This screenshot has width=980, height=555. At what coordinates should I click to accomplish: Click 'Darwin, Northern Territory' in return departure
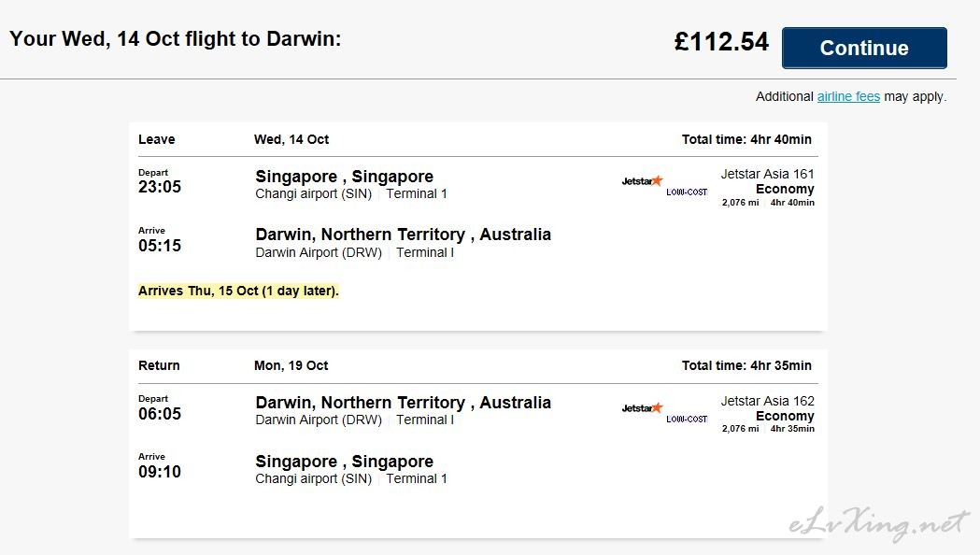click(360, 403)
